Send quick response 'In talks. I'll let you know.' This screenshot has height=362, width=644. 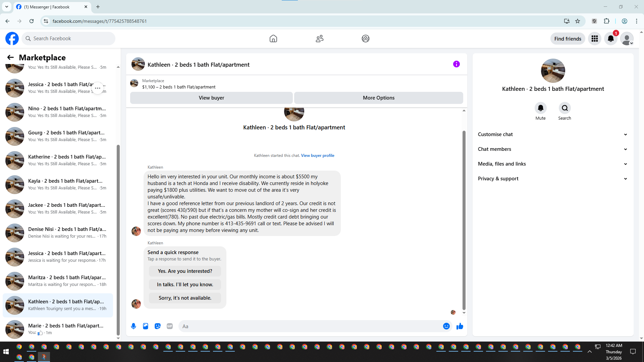coord(185,285)
